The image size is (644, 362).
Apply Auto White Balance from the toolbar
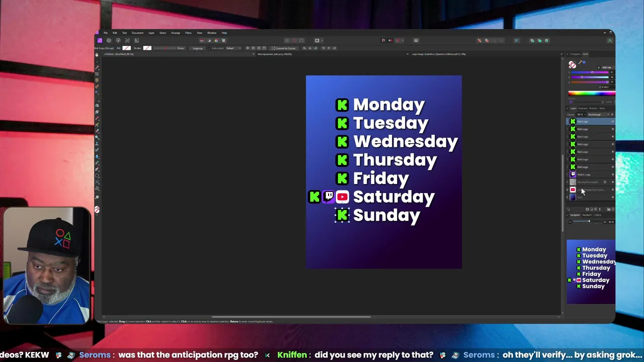223,40
